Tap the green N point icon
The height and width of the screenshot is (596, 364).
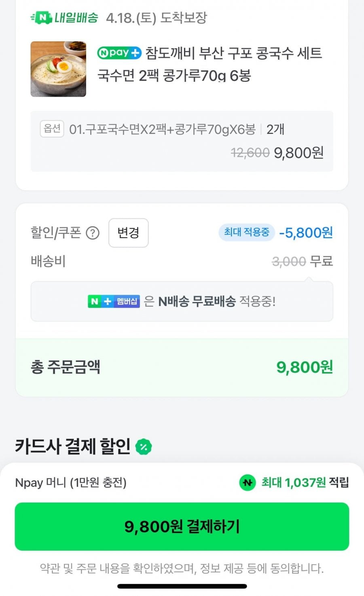tap(247, 482)
